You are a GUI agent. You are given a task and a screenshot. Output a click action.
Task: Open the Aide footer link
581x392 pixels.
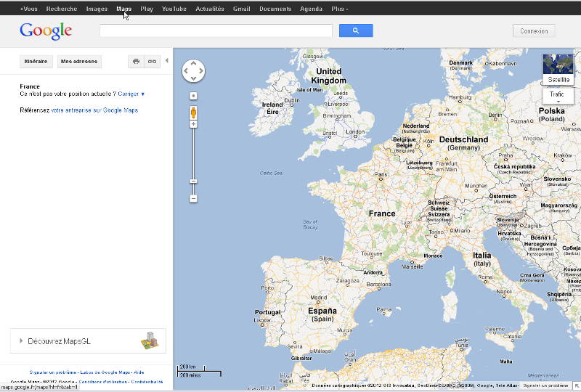tap(139, 372)
